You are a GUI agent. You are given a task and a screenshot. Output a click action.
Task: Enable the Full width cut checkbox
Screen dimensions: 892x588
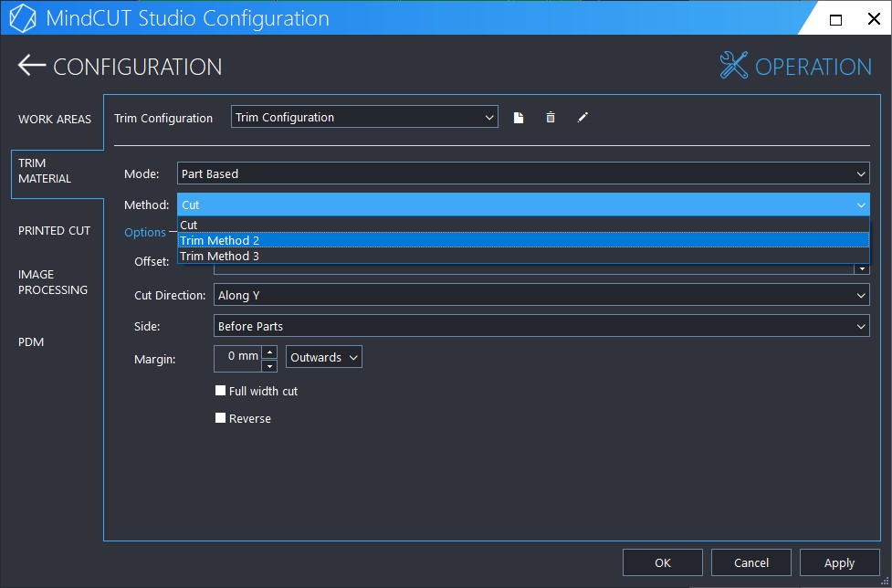coord(220,391)
